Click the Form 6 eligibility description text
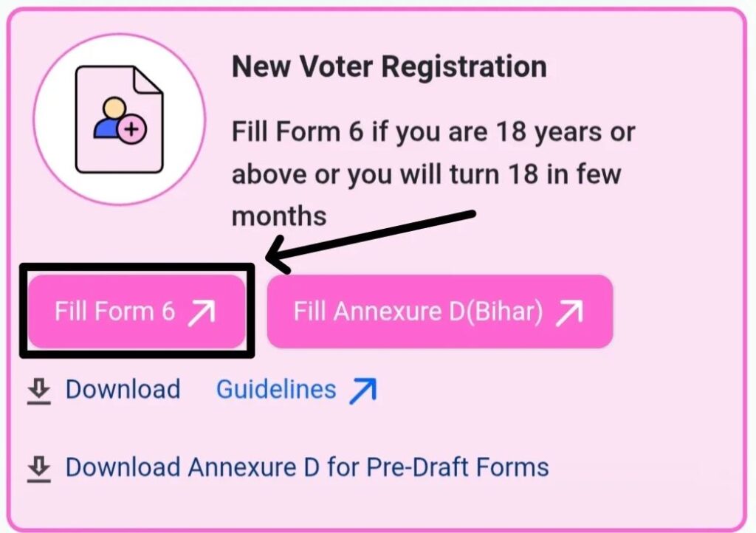756x533 pixels. point(432,173)
